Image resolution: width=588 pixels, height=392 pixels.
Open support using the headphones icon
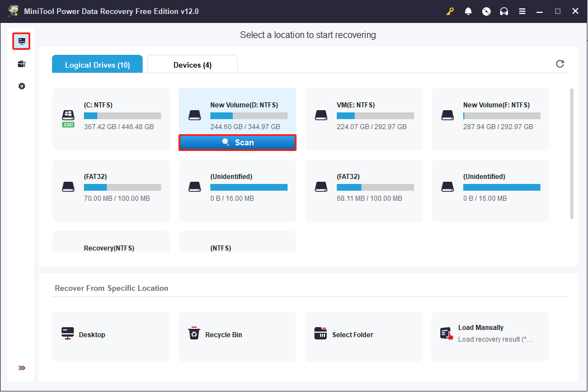[x=504, y=11]
